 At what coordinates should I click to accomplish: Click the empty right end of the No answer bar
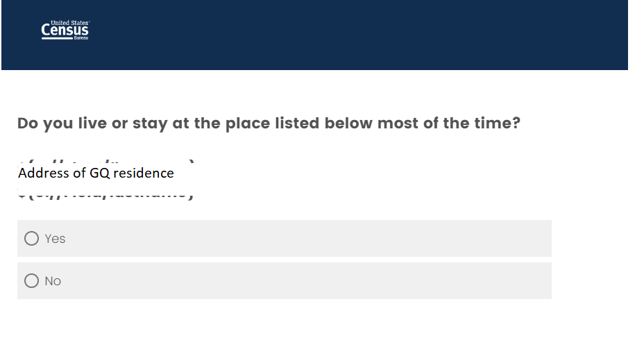(x=514, y=281)
